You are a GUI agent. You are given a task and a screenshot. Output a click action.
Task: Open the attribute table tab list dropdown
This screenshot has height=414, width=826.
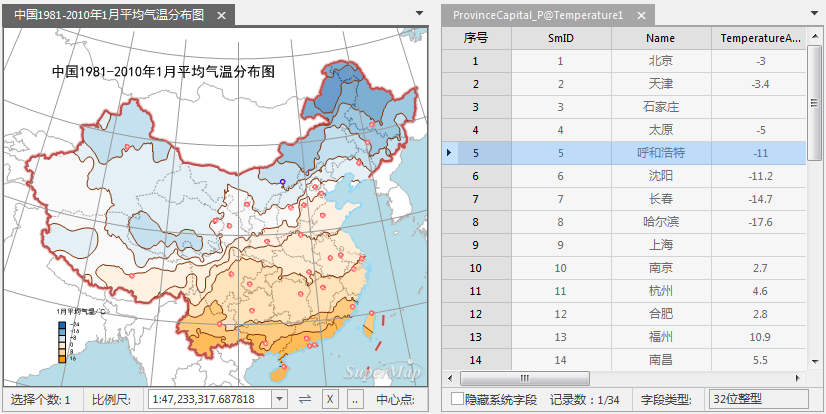coord(814,14)
